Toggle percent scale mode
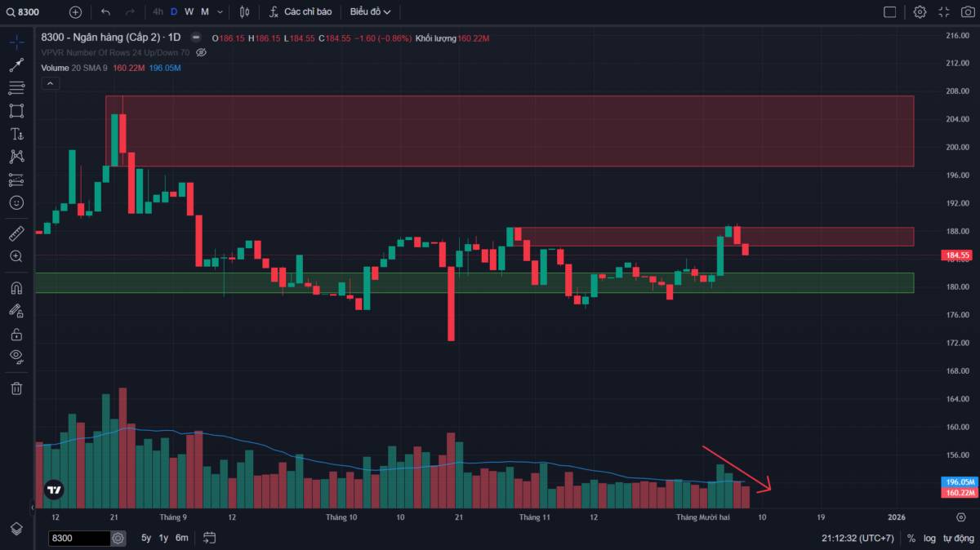Viewport: 980px width, 550px height. click(911, 538)
